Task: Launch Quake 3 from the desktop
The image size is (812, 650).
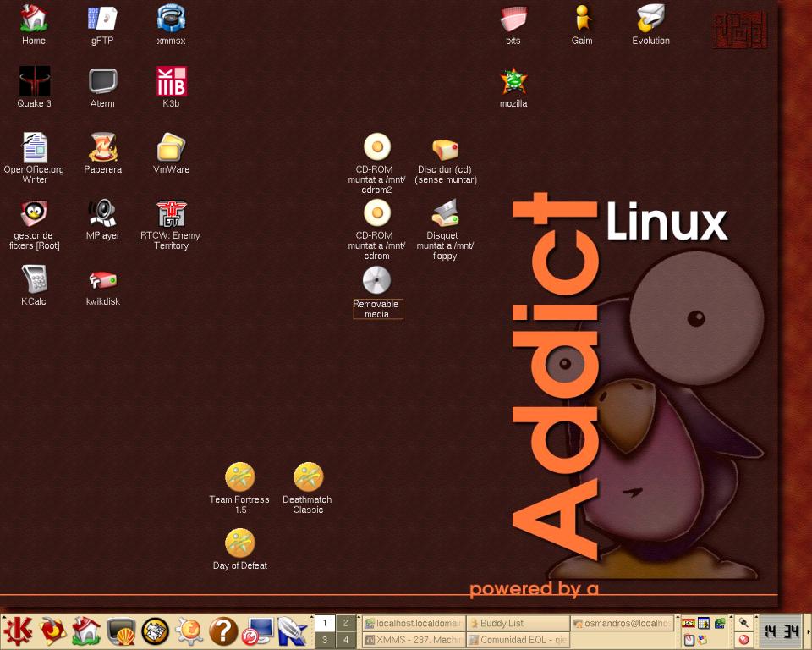Action: (x=34, y=83)
